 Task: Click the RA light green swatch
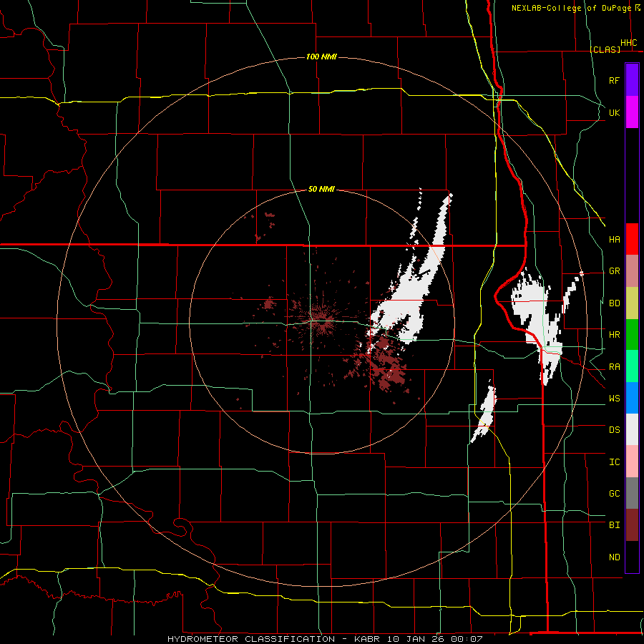[x=632, y=366]
